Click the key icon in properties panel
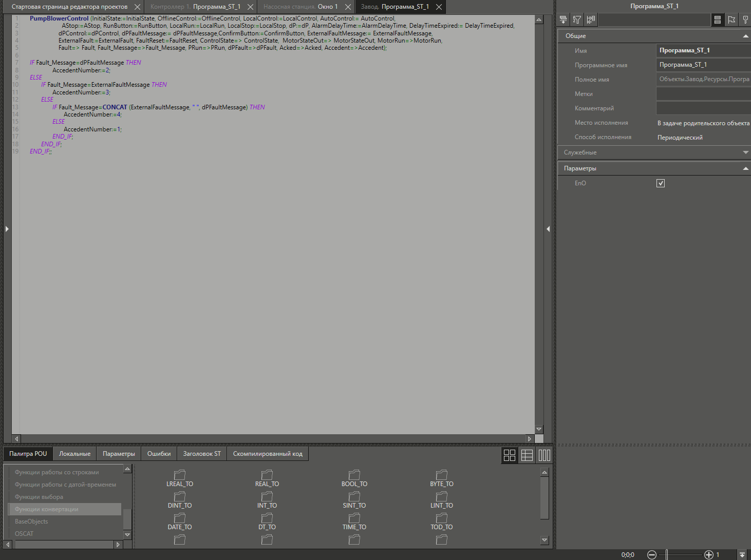This screenshot has width=751, height=560. [x=745, y=20]
